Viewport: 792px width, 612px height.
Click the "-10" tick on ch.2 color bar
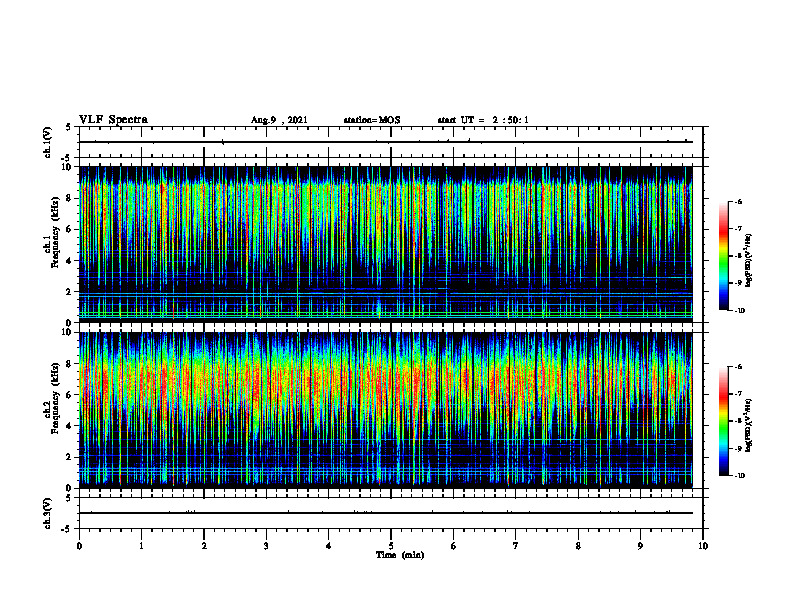(x=739, y=476)
